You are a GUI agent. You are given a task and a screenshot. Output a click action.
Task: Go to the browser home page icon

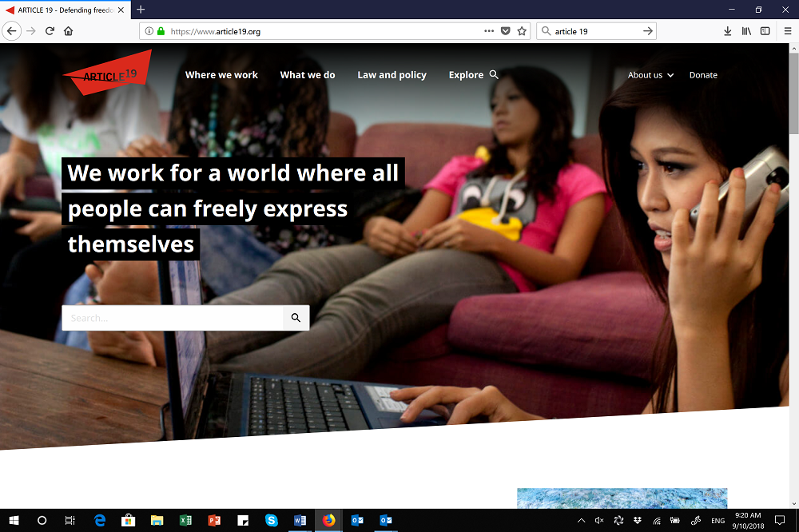[x=69, y=31]
